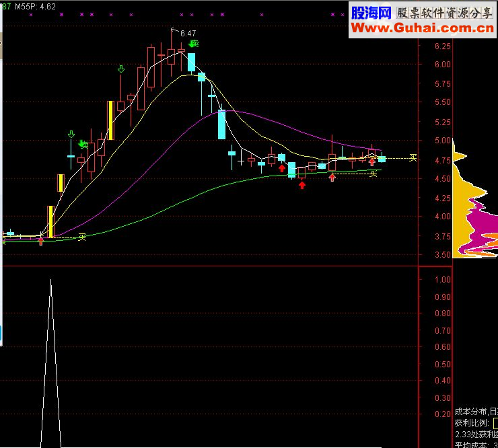Click the 5.00 label on the price axis

click(442, 140)
